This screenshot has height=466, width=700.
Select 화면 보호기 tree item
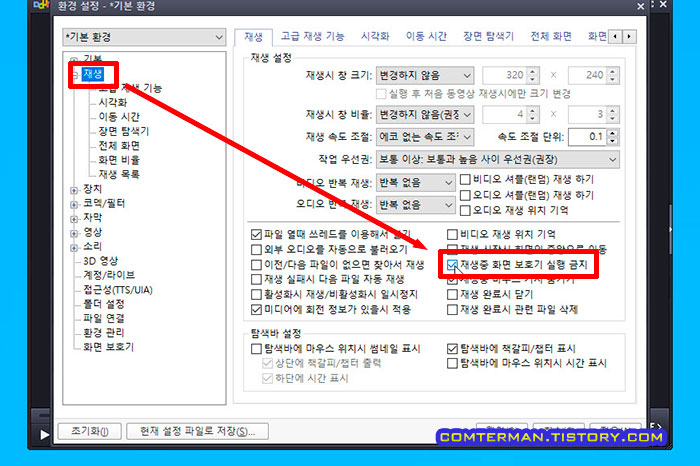click(x=108, y=347)
